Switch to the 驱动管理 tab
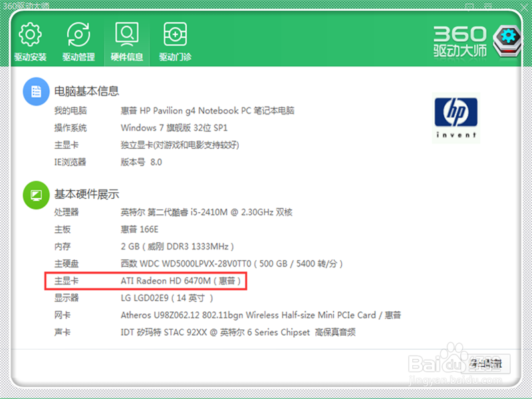Viewport: 532px width, 399px height. click(78, 42)
